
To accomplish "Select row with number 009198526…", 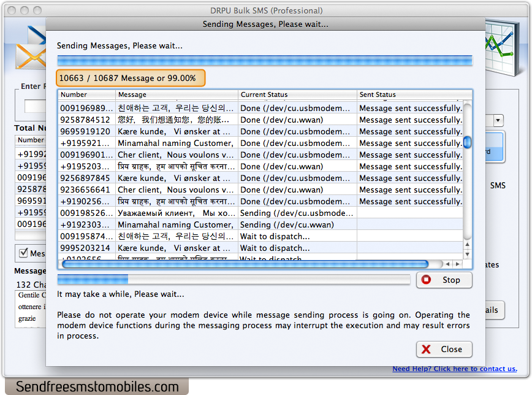I will (260, 213).
